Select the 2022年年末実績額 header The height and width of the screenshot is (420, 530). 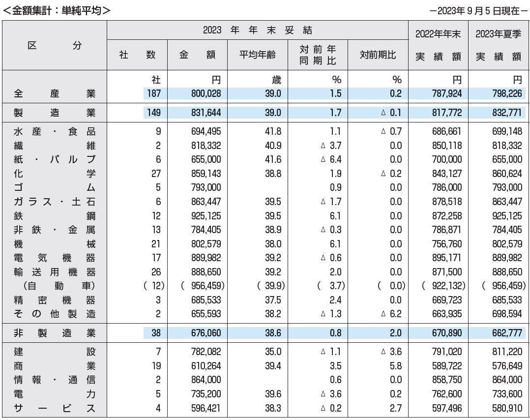click(438, 46)
